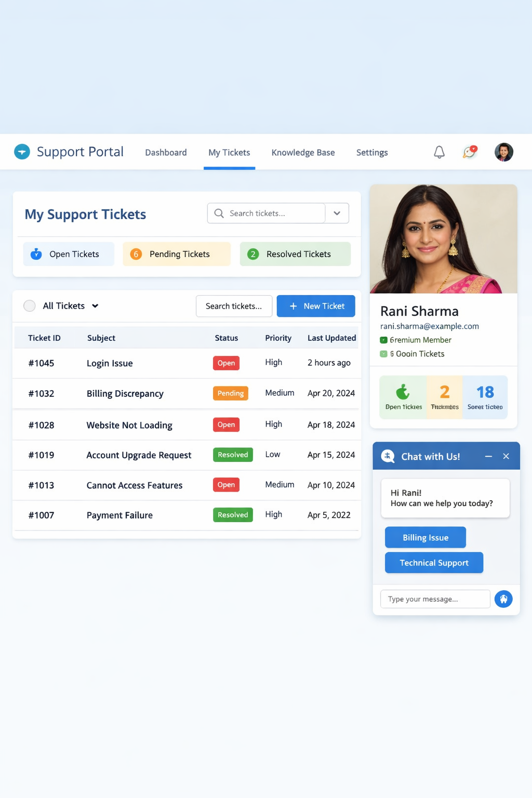Click the user avatar in the header
Viewport: 532px width, 798px height.
coord(503,152)
